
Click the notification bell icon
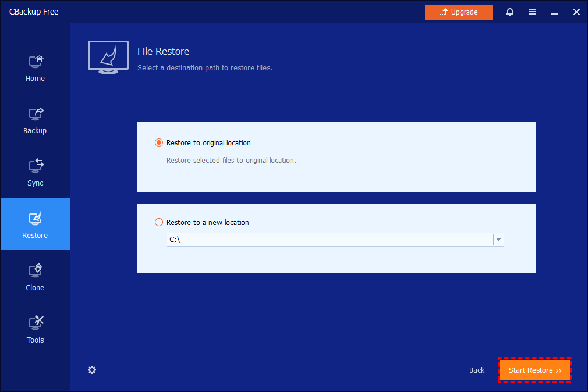pos(510,12)
